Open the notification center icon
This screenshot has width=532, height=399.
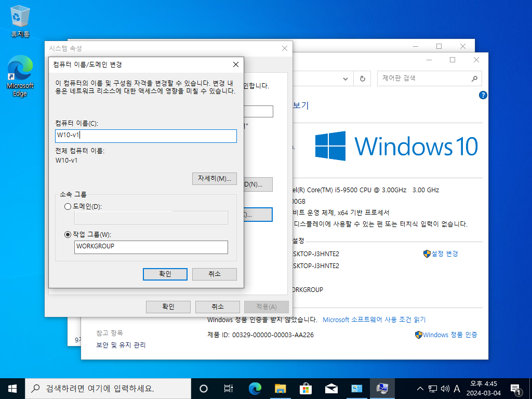tap(515, 389)
